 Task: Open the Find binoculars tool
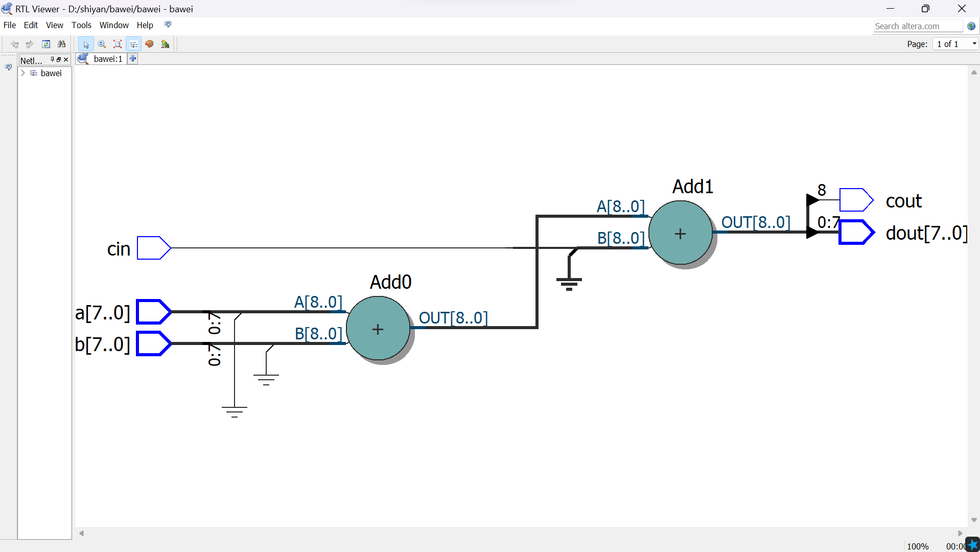tap(62, 44)
